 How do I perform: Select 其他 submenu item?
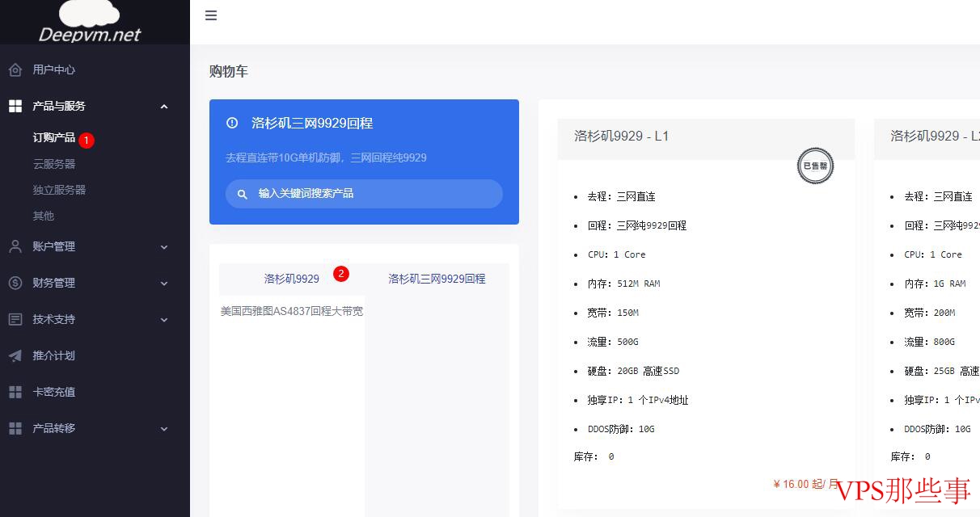pos(44,216)
